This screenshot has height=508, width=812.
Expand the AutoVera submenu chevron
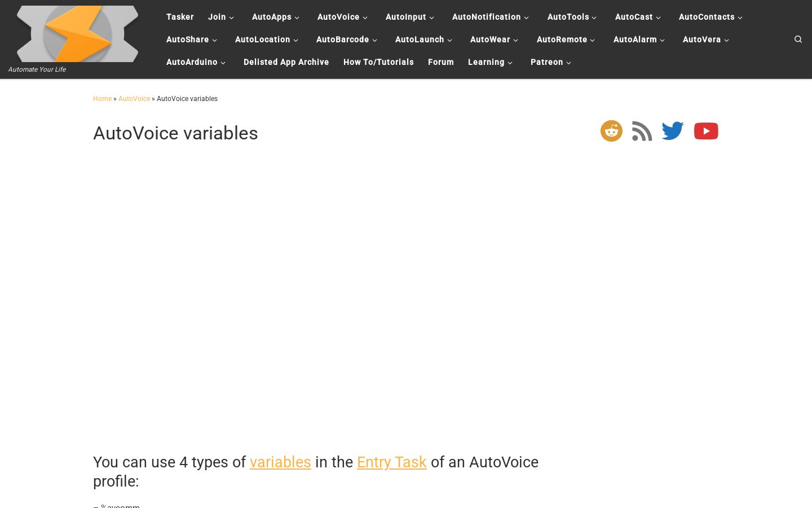726,40
